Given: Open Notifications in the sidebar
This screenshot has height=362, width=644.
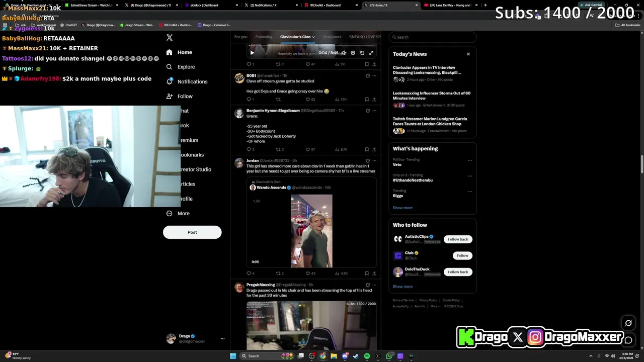Looking at the screenshot, I should (186, 81).
